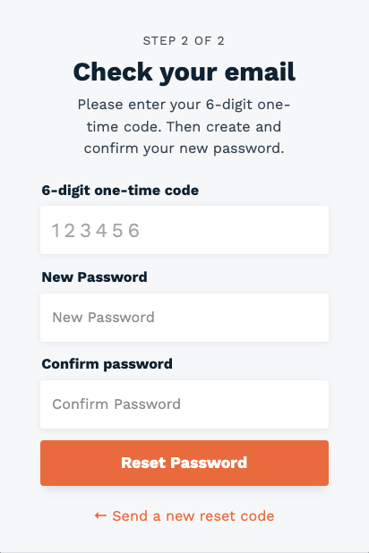Click the gray "New Password" placeholder text
Image resolution: width=369 pixels, height=553 pixels.
103,317
